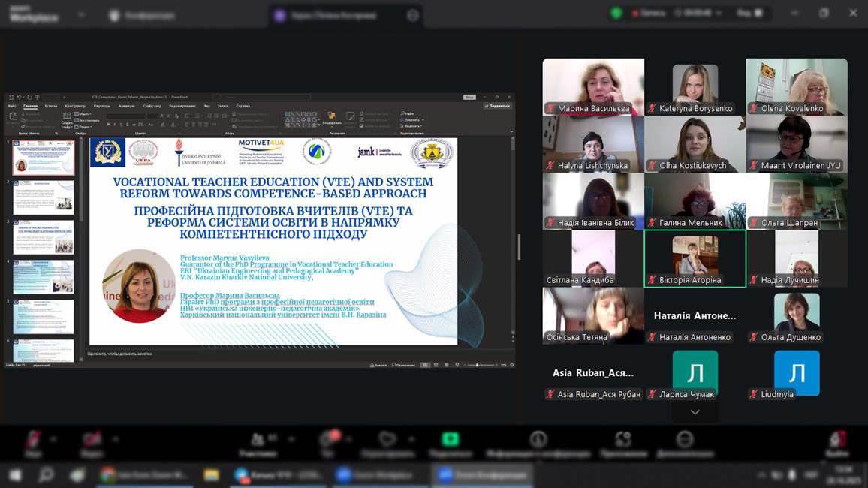Click the Zoom video camera icon
This screenshot has height=488, width=868.
click(92, 440)
